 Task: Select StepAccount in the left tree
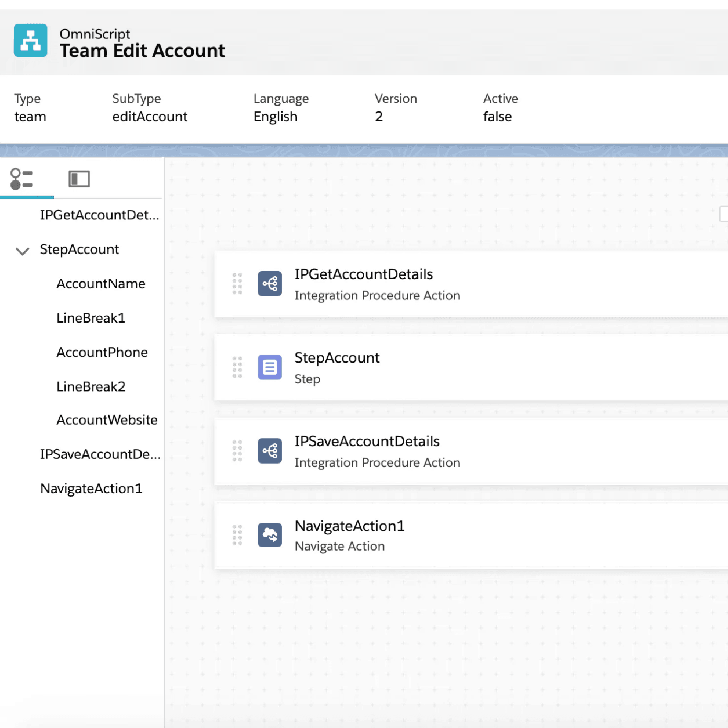tap(80, 250)
